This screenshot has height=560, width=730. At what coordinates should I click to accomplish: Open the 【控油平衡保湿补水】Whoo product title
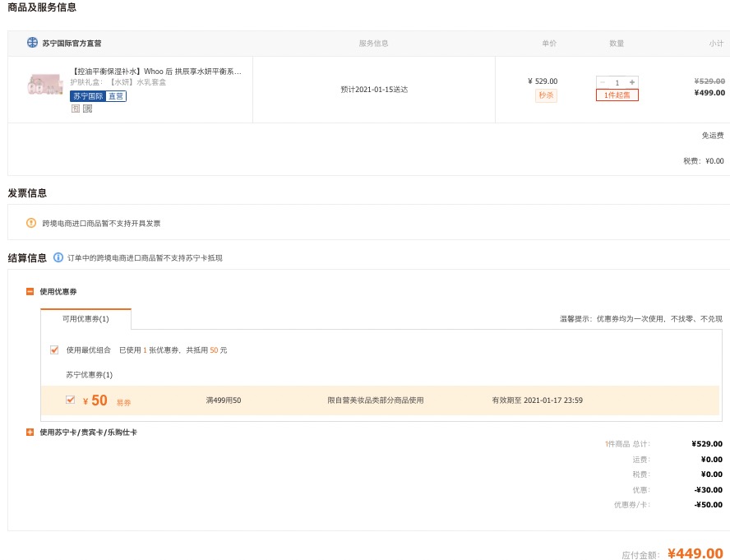(156, 72)
